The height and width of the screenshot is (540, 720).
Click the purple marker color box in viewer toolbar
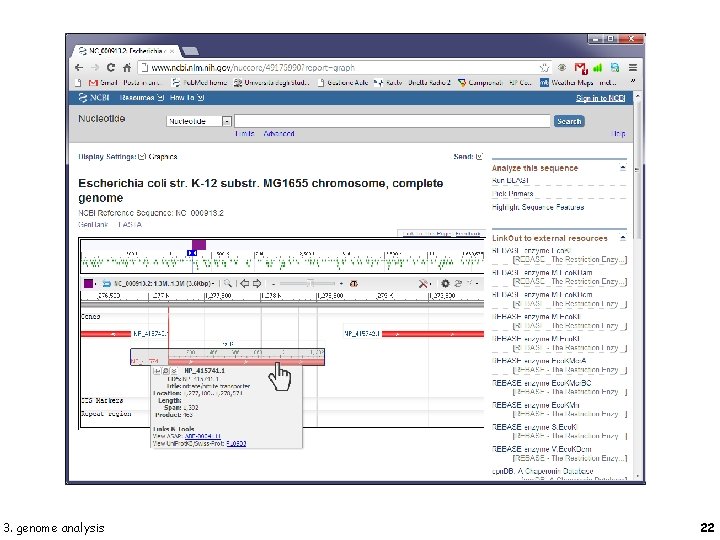[x=88, y=283]
